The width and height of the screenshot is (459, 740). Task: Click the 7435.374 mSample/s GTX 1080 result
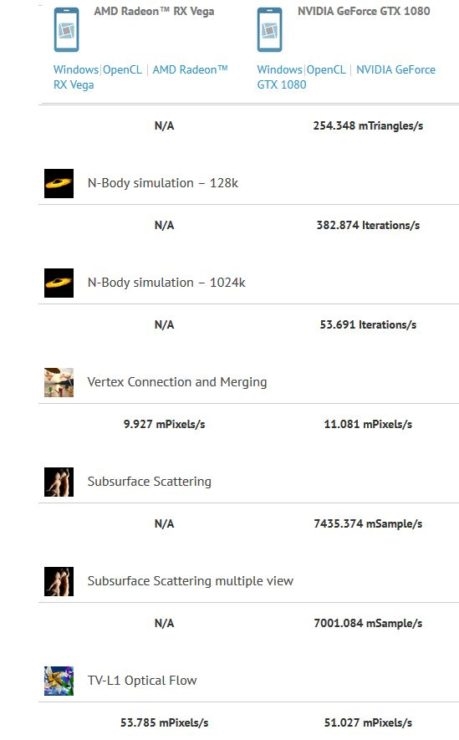pyautogui.click(x=368, y=524)
